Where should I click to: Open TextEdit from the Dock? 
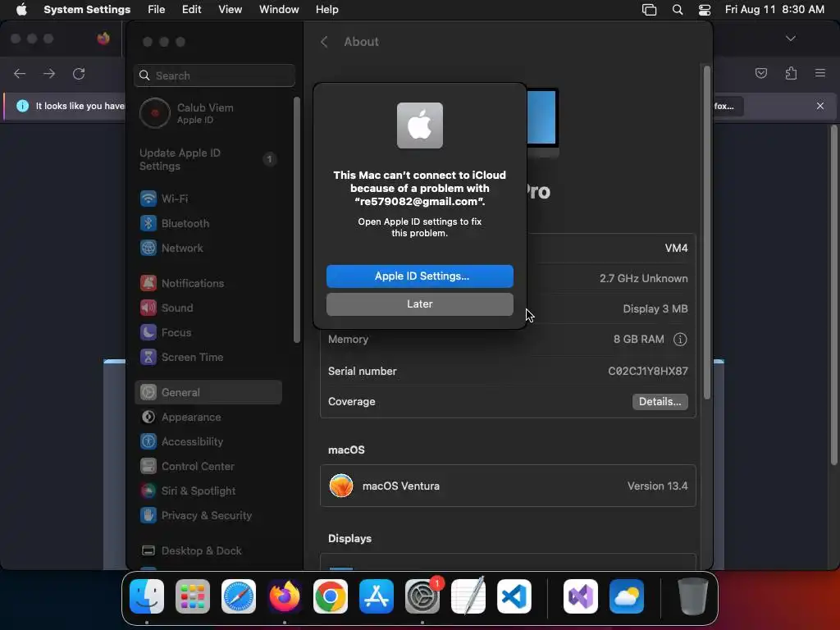pos(468,596)
